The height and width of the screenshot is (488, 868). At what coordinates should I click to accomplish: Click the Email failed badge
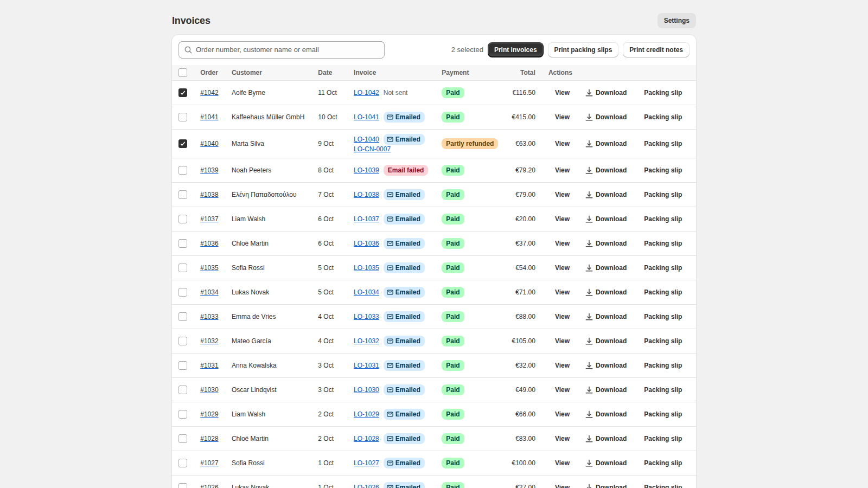[x=406, y=170]
